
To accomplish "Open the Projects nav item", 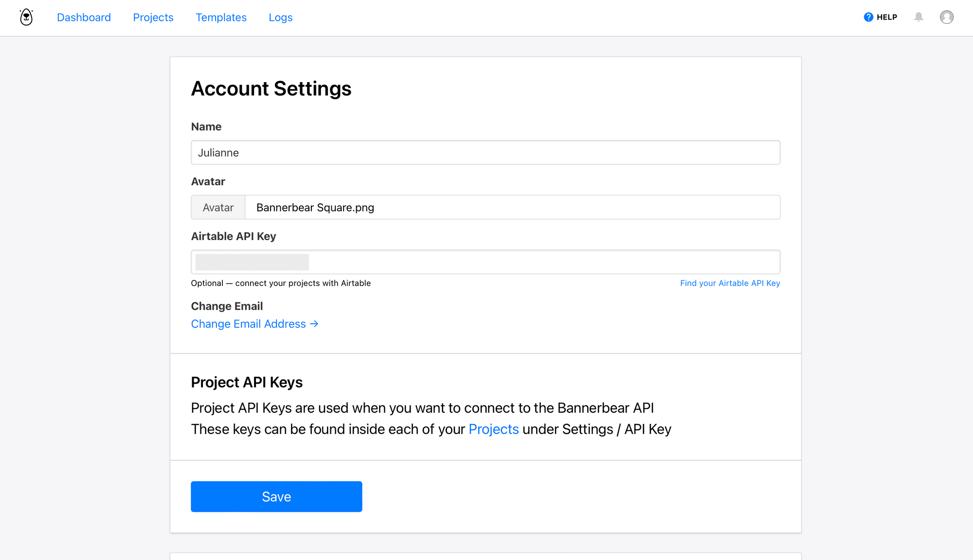I will [x=153, y=17].
